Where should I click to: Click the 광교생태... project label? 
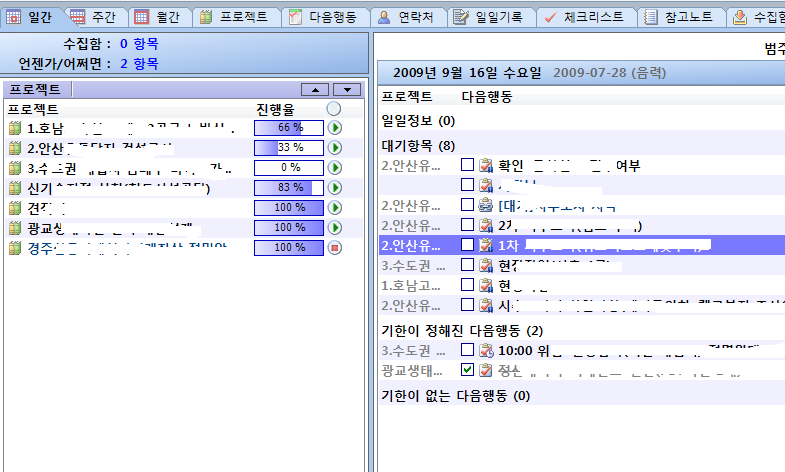click(x=412, y=370)
